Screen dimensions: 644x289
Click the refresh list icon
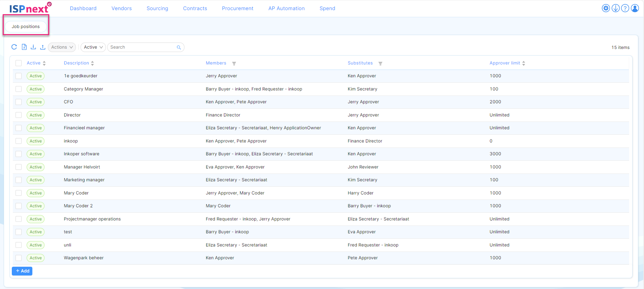click(14, 47)
